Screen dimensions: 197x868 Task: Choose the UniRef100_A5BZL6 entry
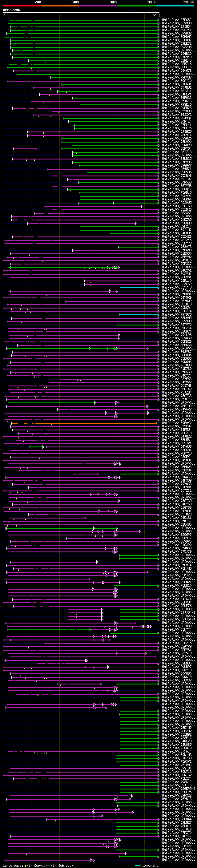click(177, 64)
